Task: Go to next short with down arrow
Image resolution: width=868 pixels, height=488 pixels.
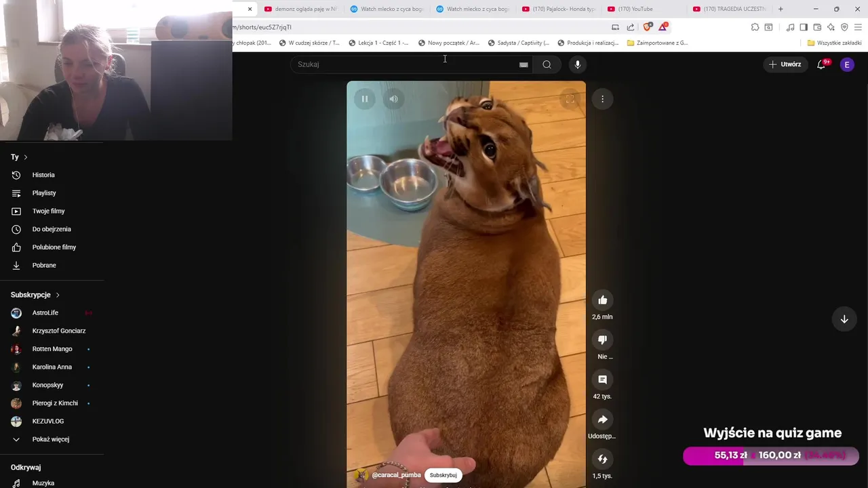Action: click(x=844, y=319)
